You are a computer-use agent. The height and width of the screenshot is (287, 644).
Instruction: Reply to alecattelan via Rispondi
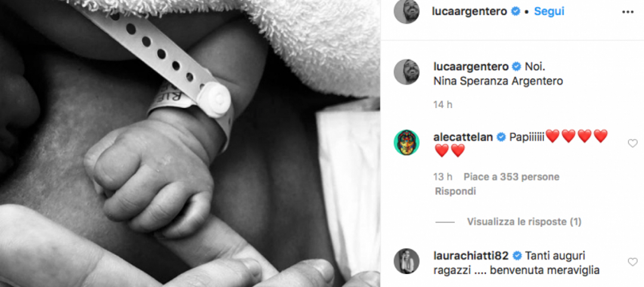coord(455,192)
